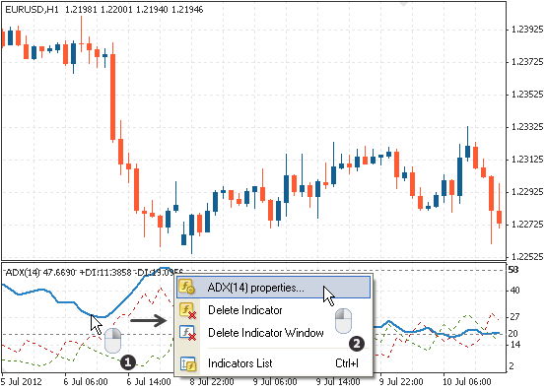Screen dimensions: 547x392
Task: Click the ADX properties gear icon
Action: tap(186, 287)
